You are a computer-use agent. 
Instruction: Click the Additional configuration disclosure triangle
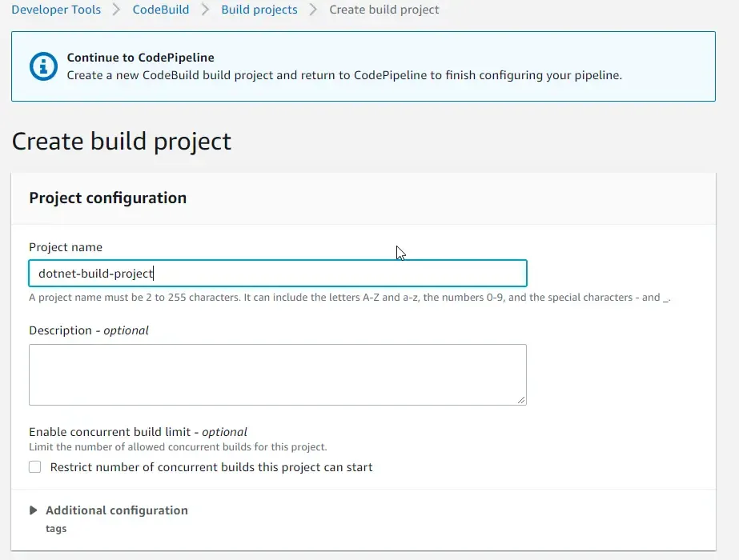[x=33, y=510]
